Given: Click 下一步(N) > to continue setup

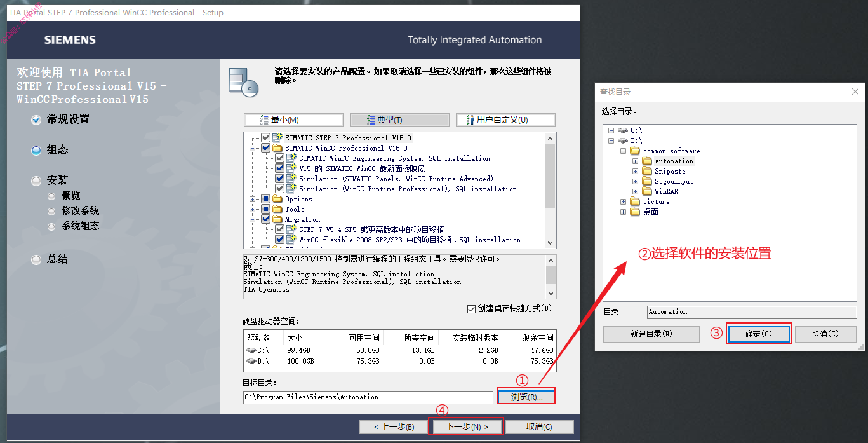Looking at the screenshot, I should click(x=467, y=426).
